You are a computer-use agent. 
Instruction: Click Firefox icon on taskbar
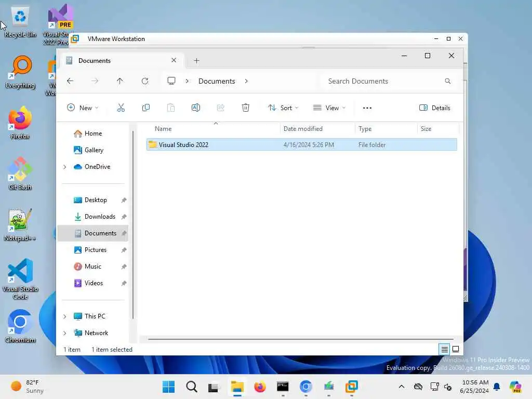click(x=260, y=387)
